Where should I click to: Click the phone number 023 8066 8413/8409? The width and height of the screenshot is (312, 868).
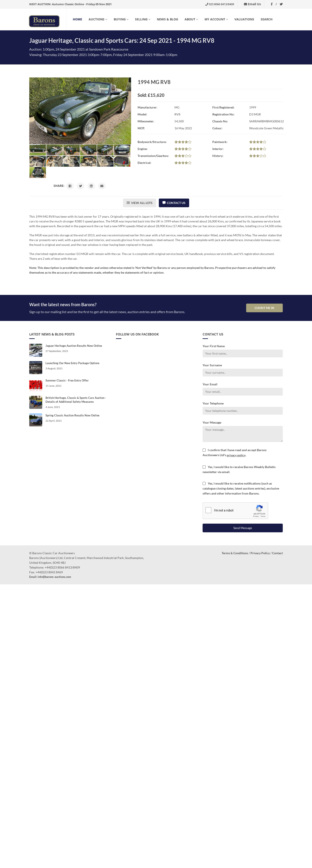pyautogui.click(x=219, y=4)
